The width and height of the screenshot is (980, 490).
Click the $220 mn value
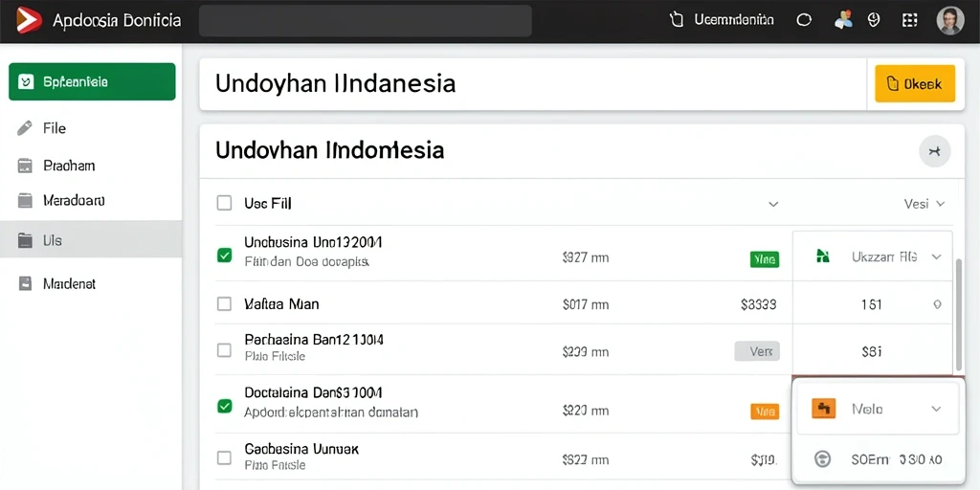pos(586,411)
